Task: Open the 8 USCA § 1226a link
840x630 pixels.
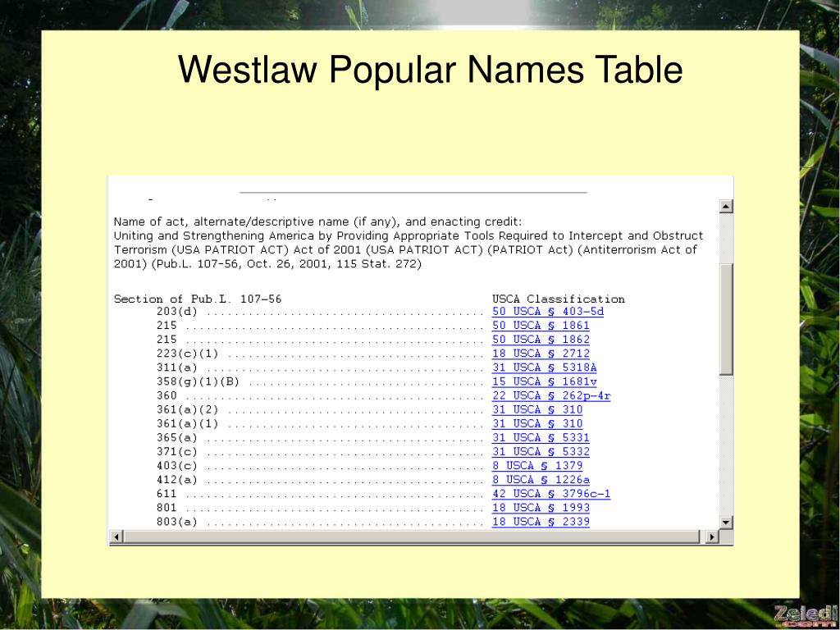Action: click(x=541, y=479)
